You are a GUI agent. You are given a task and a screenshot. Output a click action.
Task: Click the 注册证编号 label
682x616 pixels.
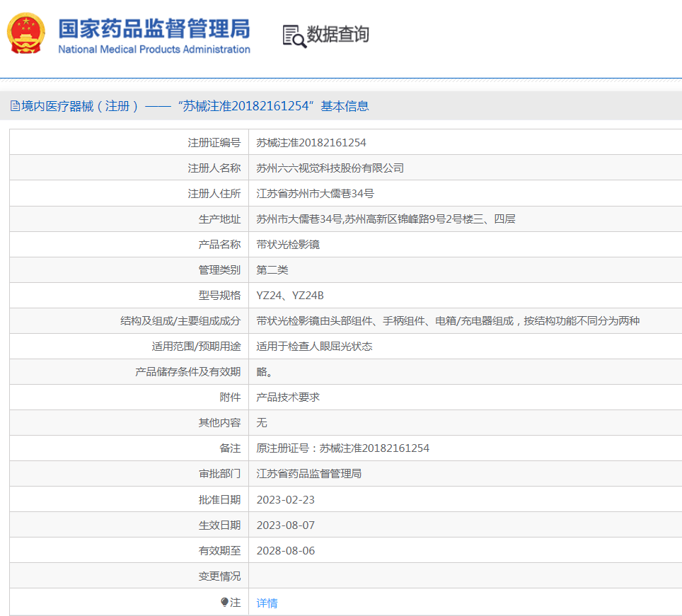[214, 143]
